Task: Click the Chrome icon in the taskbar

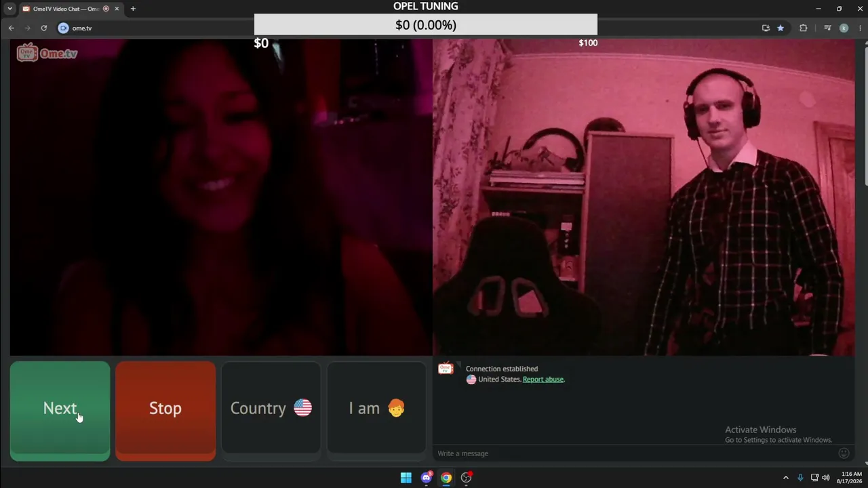Action: 446,478
